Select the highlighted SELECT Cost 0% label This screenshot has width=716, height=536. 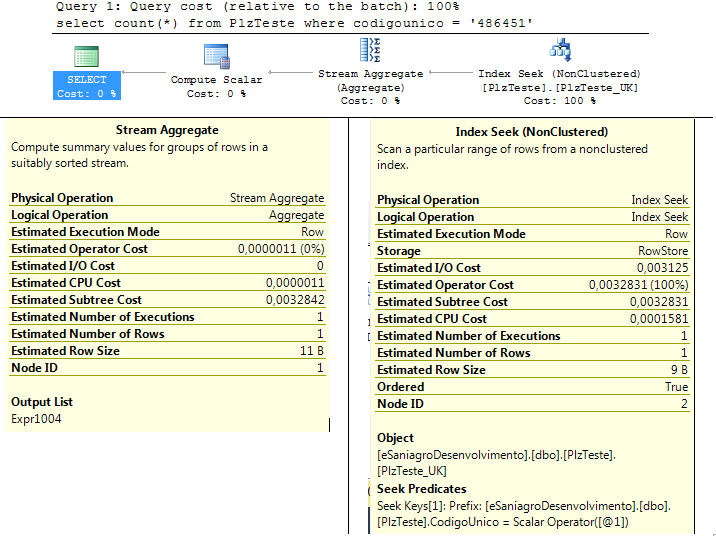point(87,86)
